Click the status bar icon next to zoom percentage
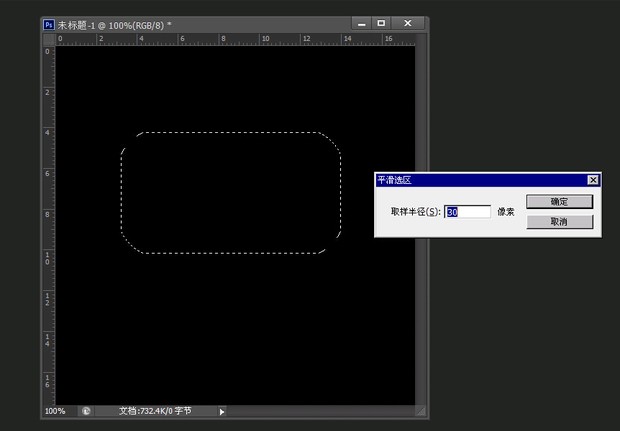Viewport: 620px width, 431px height. pos(86,410)
